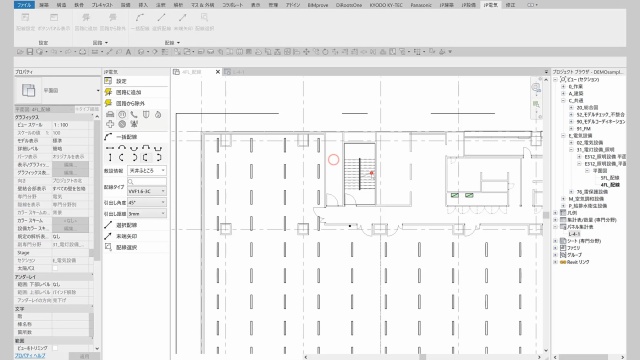Open the Panasonic ribbon tab

click(421, 5)
